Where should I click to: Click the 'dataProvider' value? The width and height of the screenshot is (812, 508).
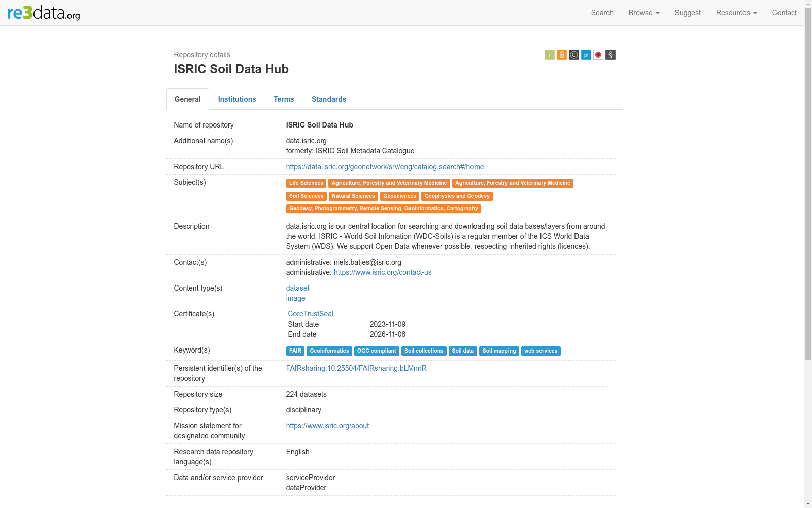click(307, 488)
